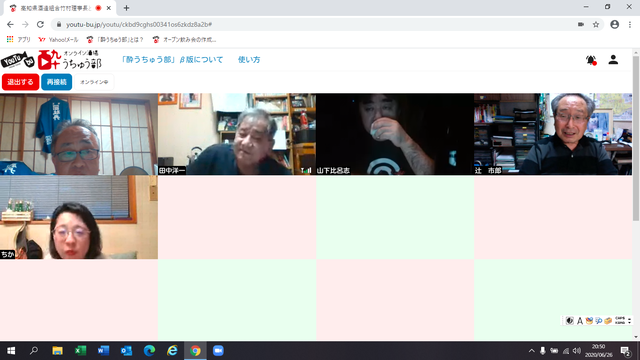Select 辻 市郎 video tile

tap(553, 134)
